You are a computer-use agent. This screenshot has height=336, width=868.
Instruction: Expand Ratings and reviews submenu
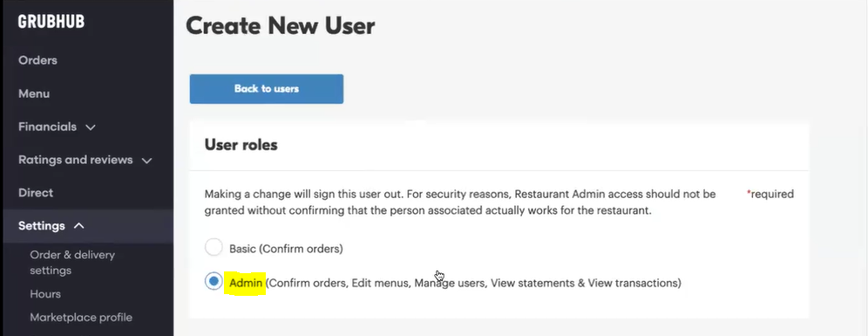[x=85, y=160]
